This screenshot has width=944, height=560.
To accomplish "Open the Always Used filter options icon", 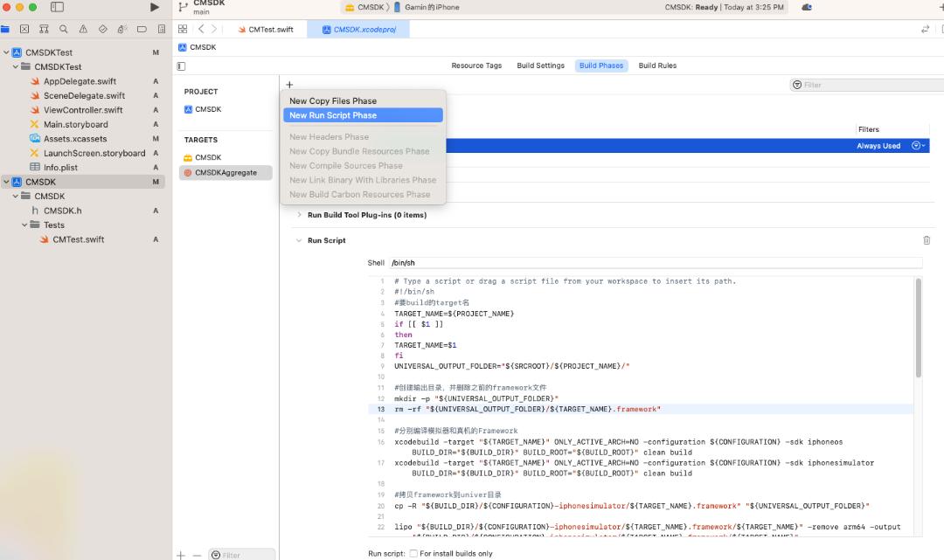I will [918, 146].
